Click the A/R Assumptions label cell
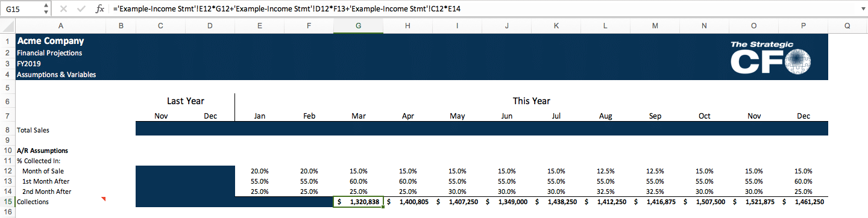Image resolution: width=868 pixels, height=218 pixels. click(60, 151)
